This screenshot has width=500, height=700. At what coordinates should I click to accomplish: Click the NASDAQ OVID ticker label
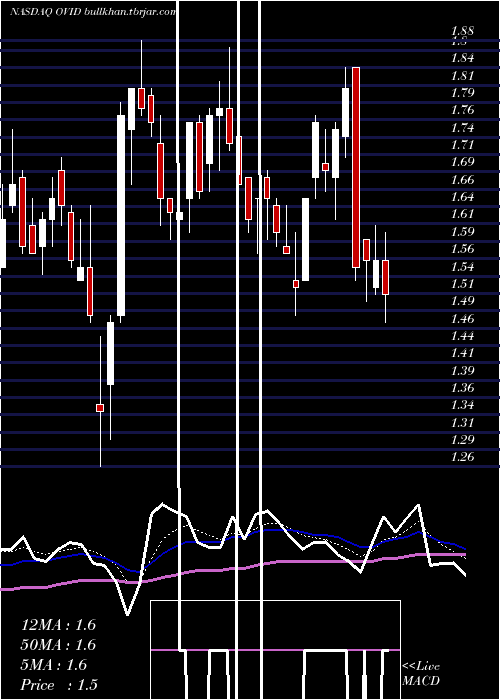46,12
